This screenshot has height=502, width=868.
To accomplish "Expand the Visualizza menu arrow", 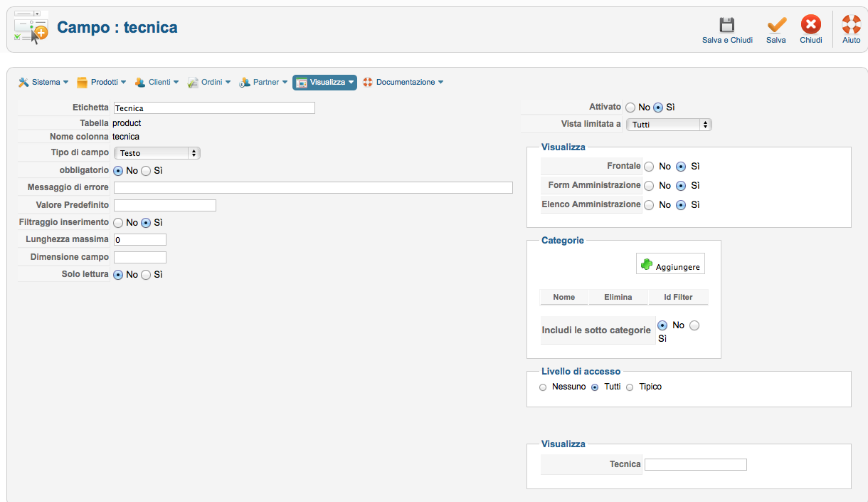I will [351, 83].
